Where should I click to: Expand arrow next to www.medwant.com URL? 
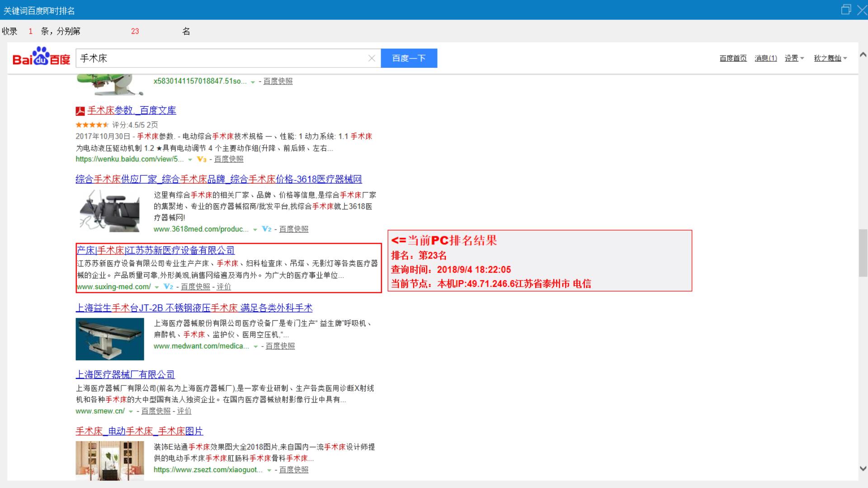(255, 347)
